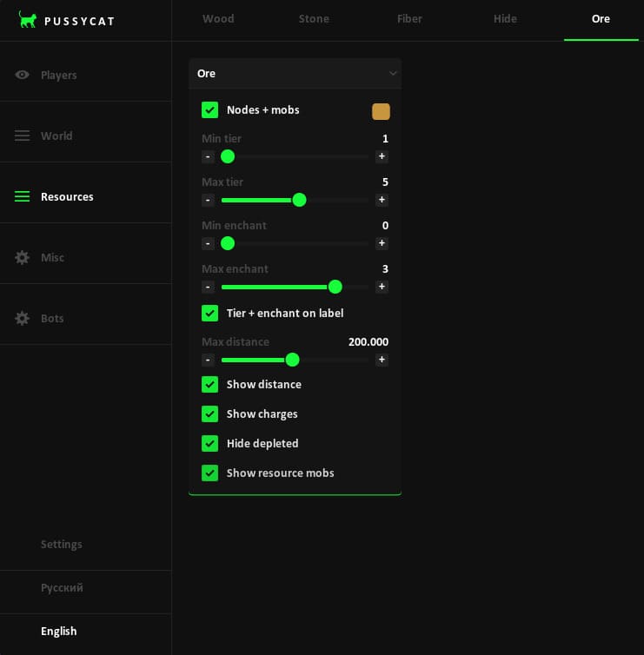The height and width of the screenshot is (655, 644).
Task: Click the Bots gear icon
Action: [22, 318]
